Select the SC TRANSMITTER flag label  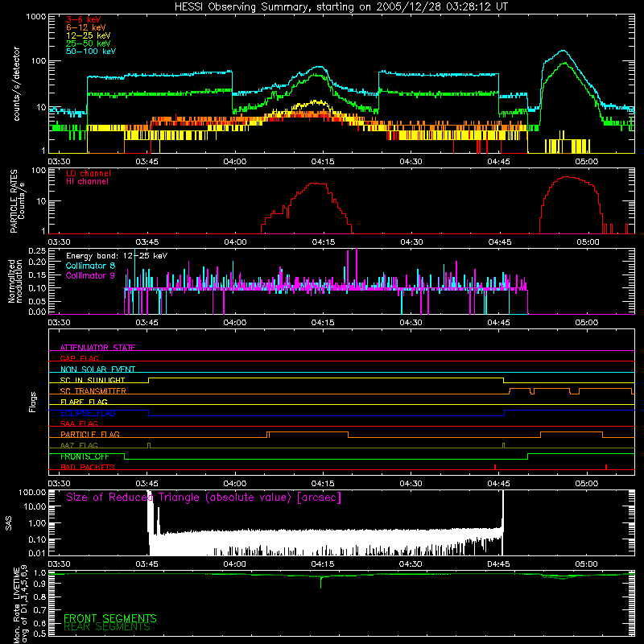pyautogui.click(x=93, y=391)
